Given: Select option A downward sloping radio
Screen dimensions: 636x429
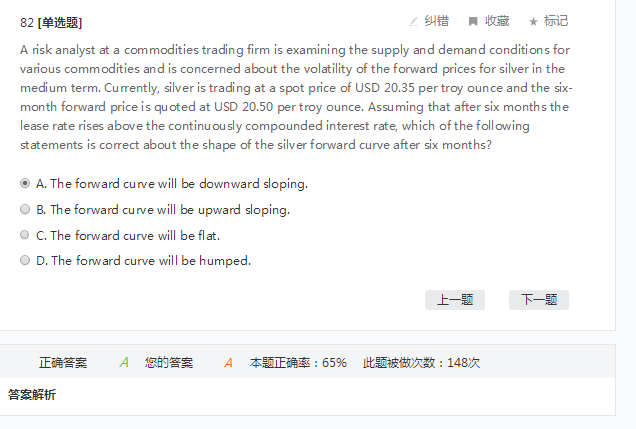Looking at the screenshot, I should [x=25, y=184].
